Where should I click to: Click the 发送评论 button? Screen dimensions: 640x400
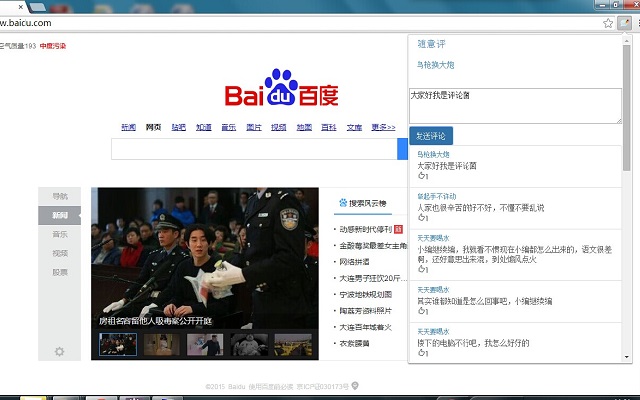(x=431, y=136)
